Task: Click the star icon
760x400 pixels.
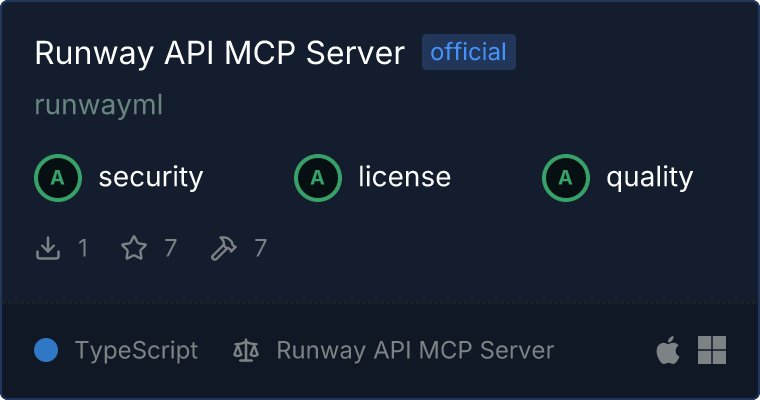Action: tap(134, 248)
